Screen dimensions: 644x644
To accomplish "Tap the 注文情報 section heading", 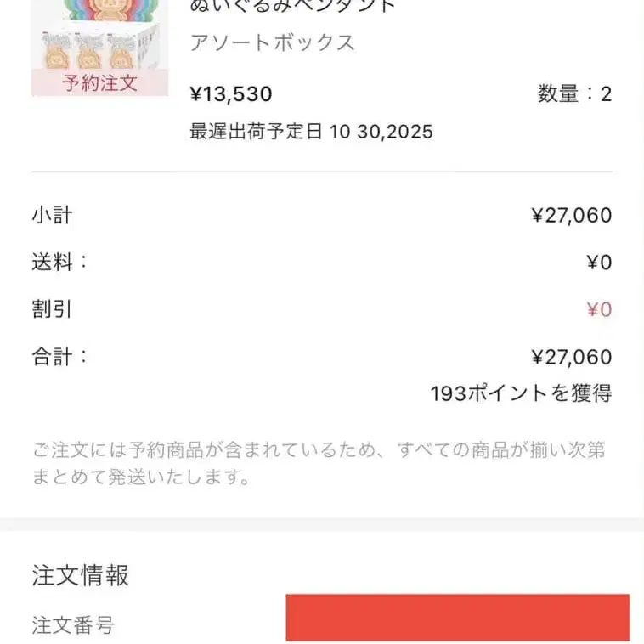I will click(81, 575).
